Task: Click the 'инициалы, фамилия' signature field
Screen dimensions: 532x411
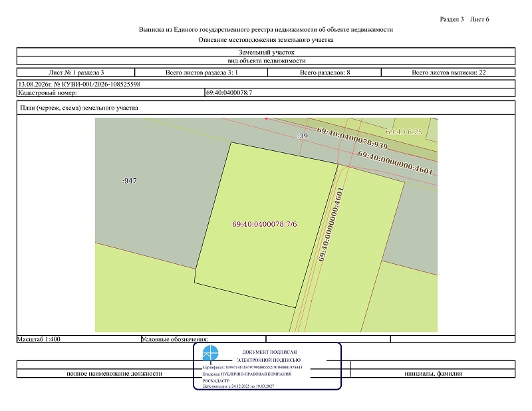Action: pyautogui.click(x=433, y=374)
